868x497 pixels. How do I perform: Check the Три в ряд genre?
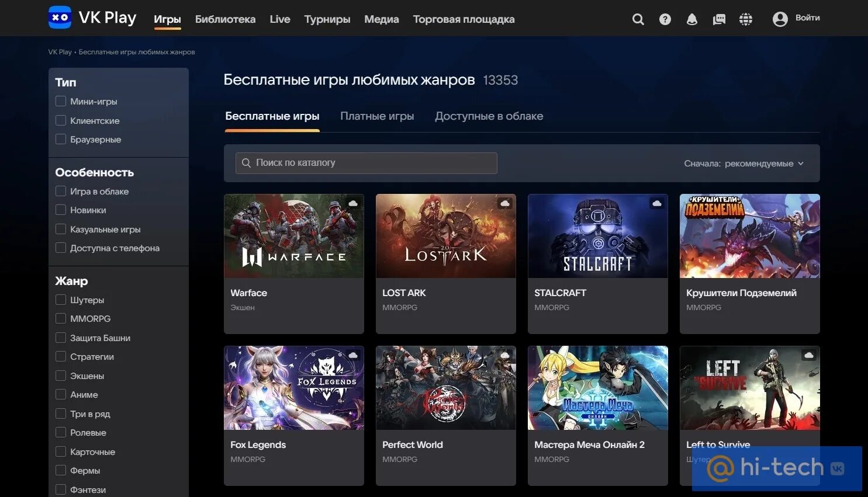click(x=61, y=413)
